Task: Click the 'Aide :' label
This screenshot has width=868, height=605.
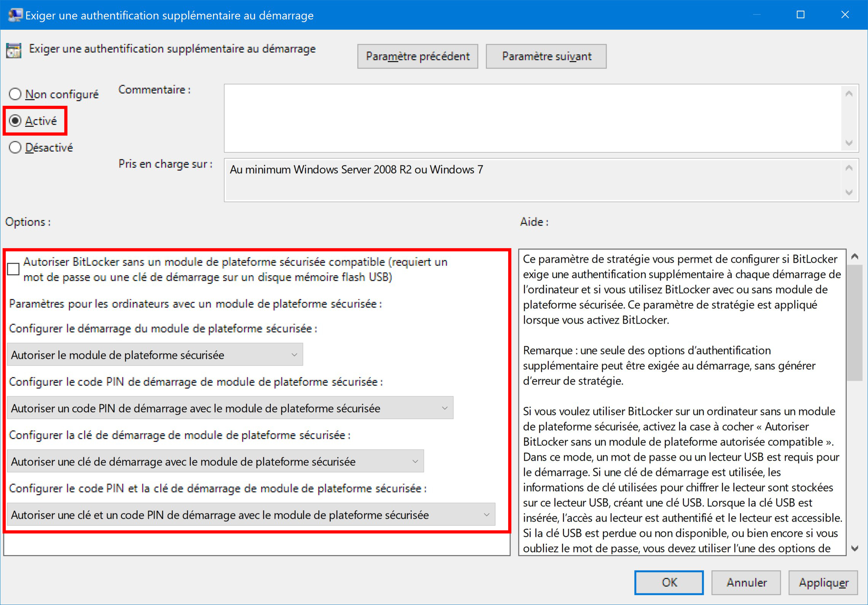Action: coord(535,222)
